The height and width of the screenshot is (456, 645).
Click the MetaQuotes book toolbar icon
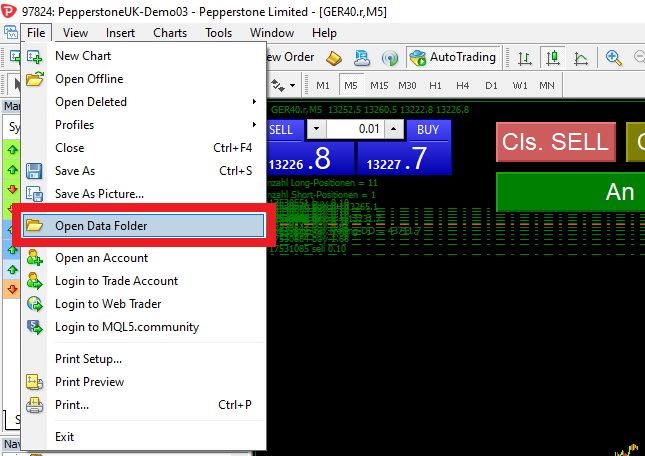334,58
